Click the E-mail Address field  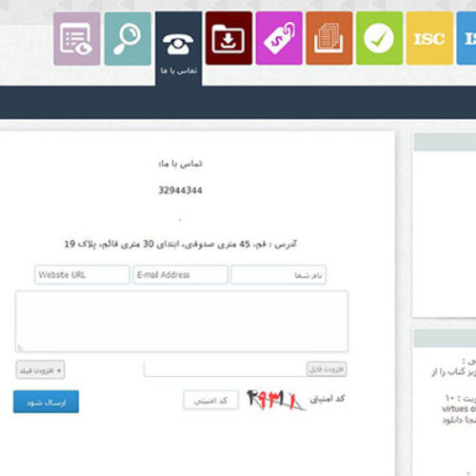(180, 274)
